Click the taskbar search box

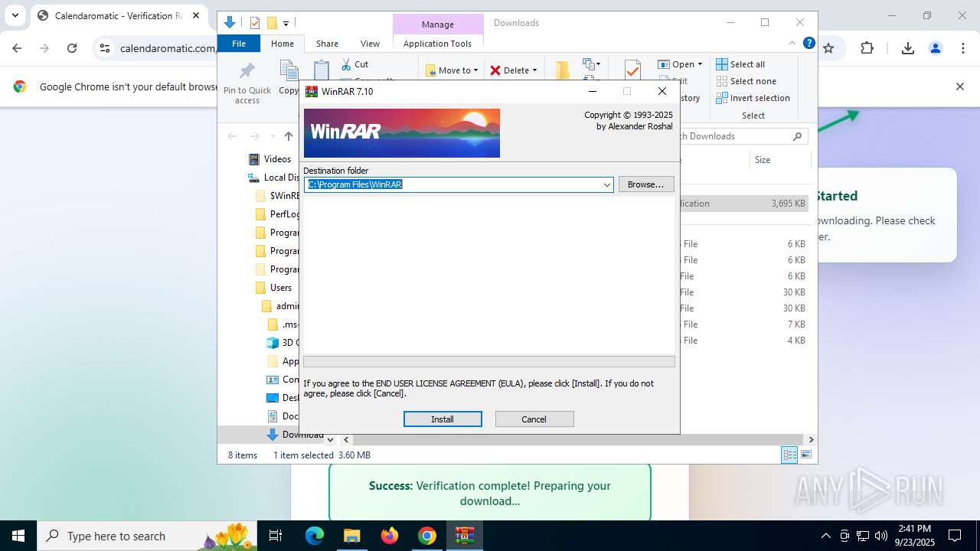[147, 536]
